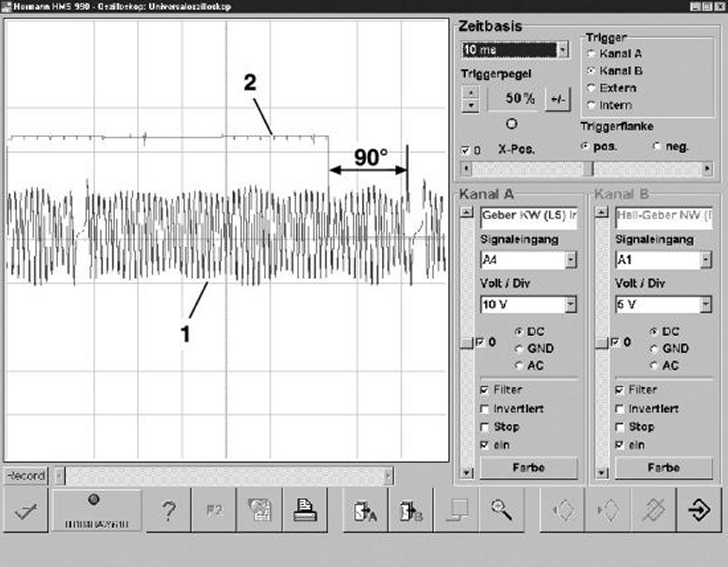Click the Record button
Screen dimensions: 728x567
point(26,476)
